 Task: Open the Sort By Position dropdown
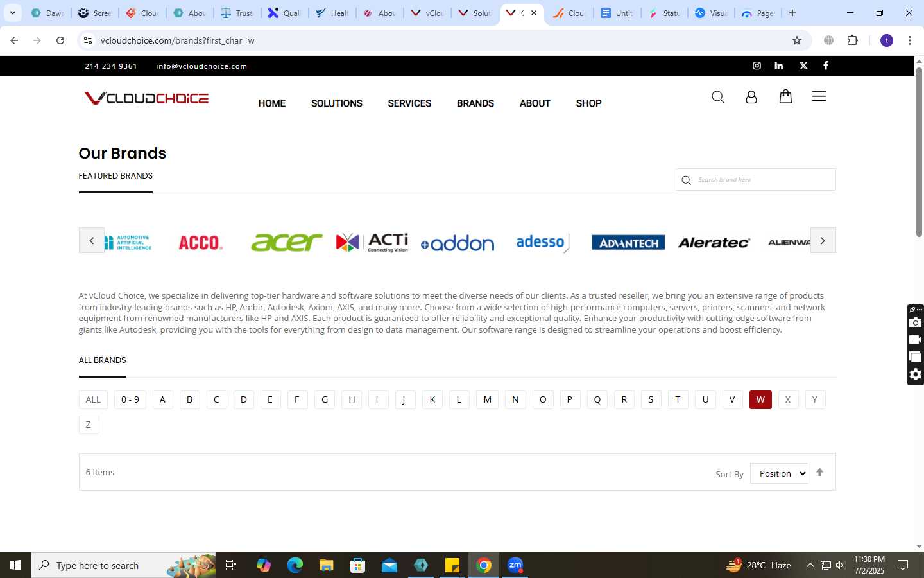click(x=779, y=473)
